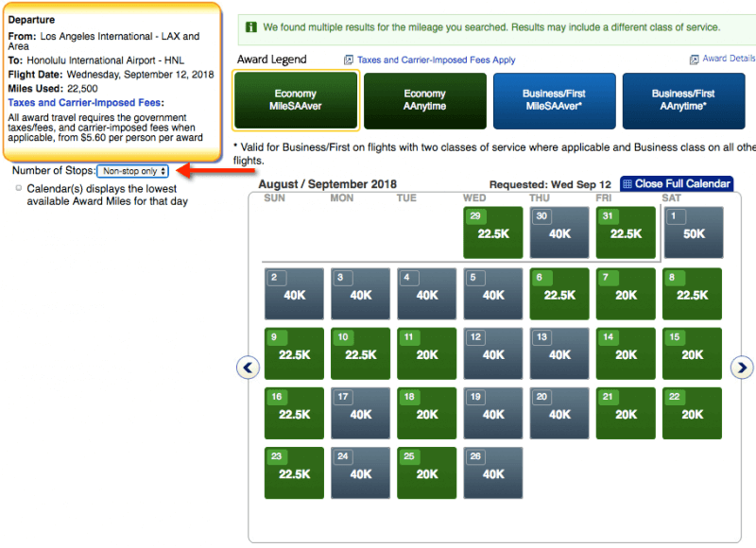Viewport: 756px width, 548px height.
Task: Choose September 20 calendar cell
Action: (x=559, y=413)
